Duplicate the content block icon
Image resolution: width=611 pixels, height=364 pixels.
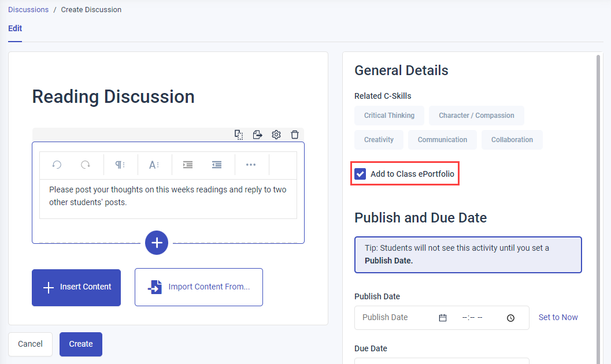[239, 135]
